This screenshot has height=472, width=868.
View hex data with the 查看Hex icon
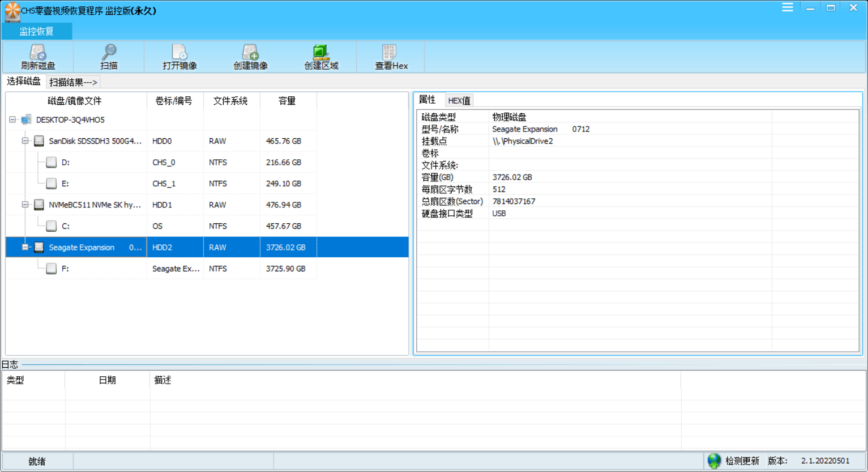pyautogui.click(x=391, y=56)
